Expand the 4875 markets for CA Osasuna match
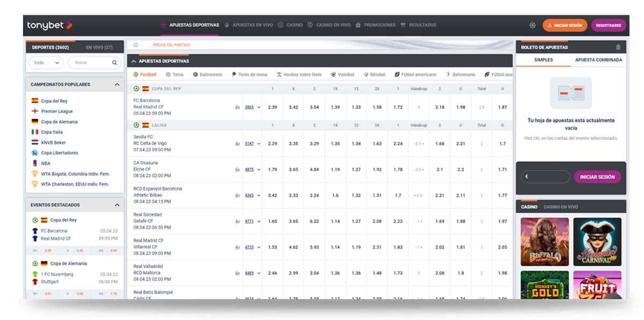Screen dimensions: 644x320 (x=252, y=170)
